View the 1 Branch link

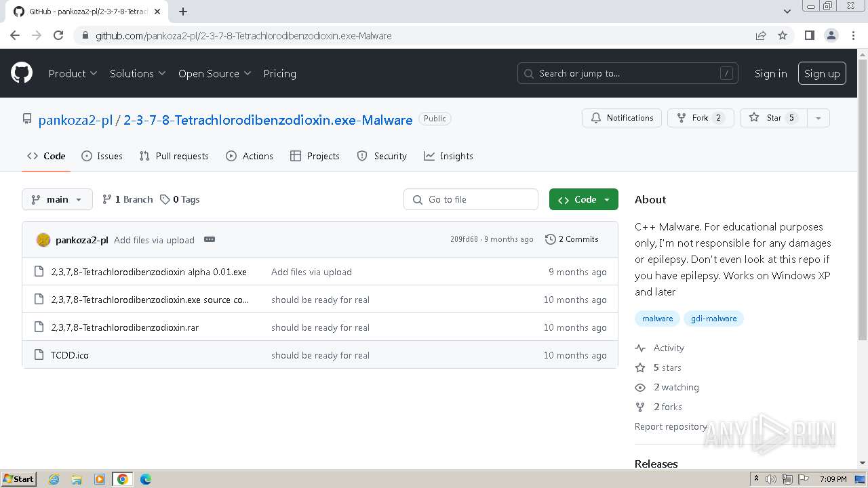pos(127,199)
